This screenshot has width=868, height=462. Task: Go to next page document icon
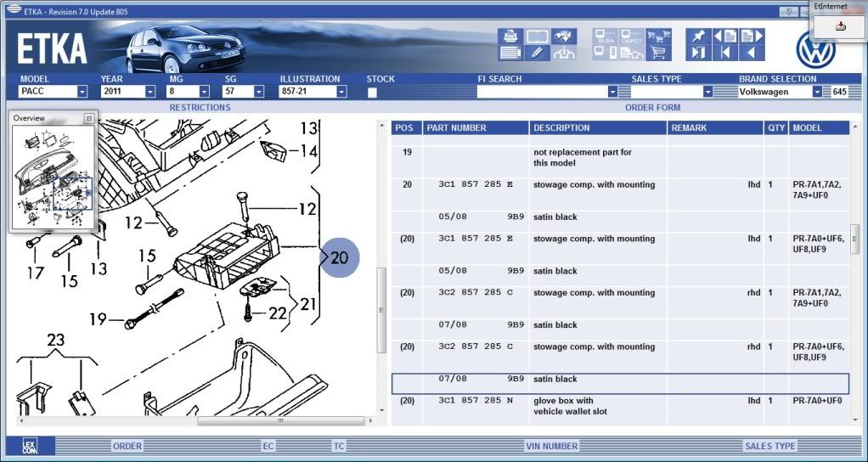752,37
